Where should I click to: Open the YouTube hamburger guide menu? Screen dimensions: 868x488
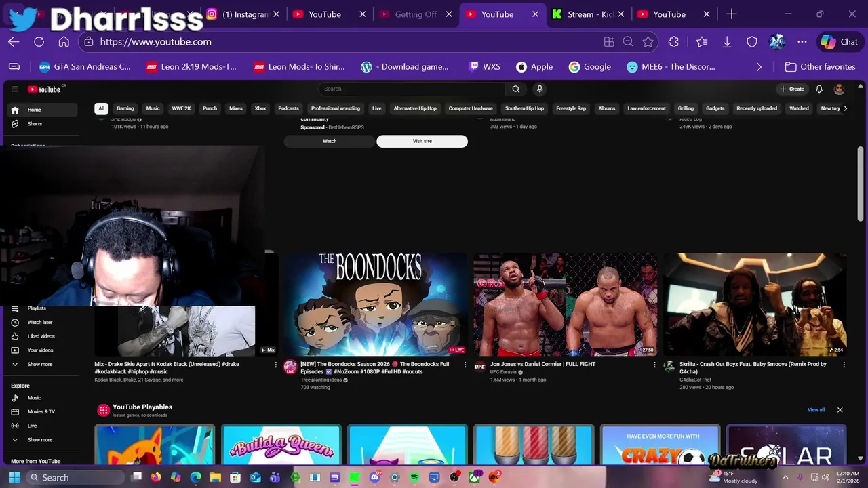15,89
